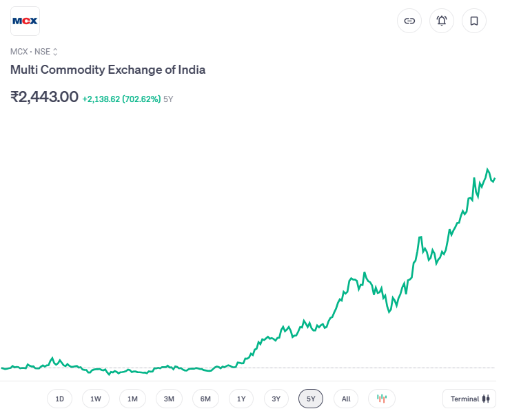
Task: Click the peak of the price line
Action: pyautogui.click(x=488, y=169)
